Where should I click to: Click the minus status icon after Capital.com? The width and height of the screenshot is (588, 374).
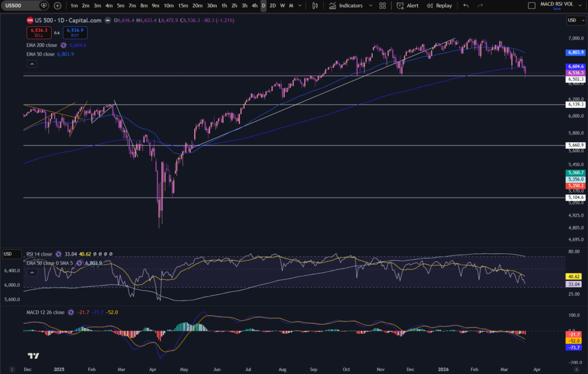tap(107, 20)
